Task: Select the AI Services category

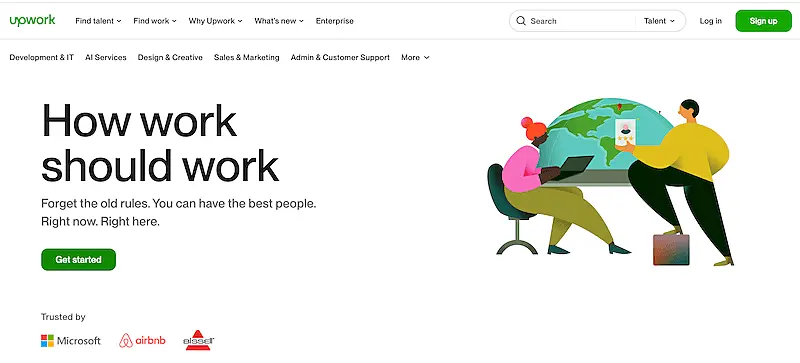Action: (x=106, y=58)
